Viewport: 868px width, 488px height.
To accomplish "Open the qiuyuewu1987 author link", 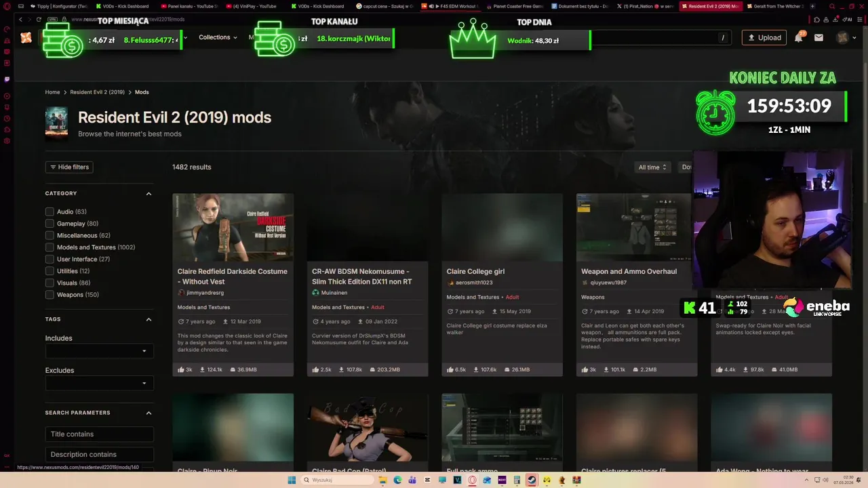I will coord(608,283).
